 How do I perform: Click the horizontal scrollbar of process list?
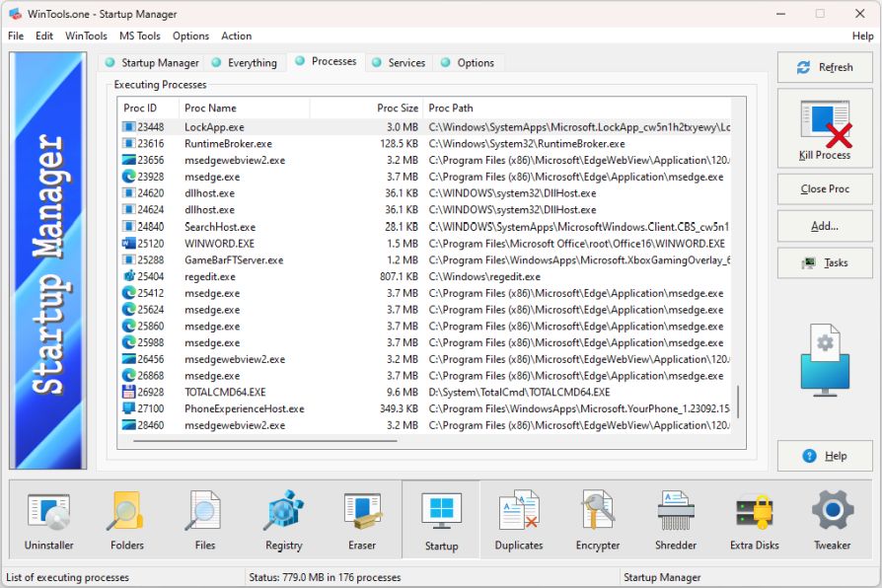pos(265,441)
